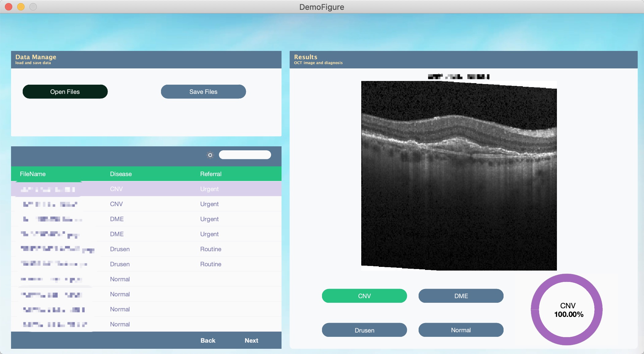Select the second CNV Urgent row
This screenshot has height=354, width=644.
coord(146,204)
